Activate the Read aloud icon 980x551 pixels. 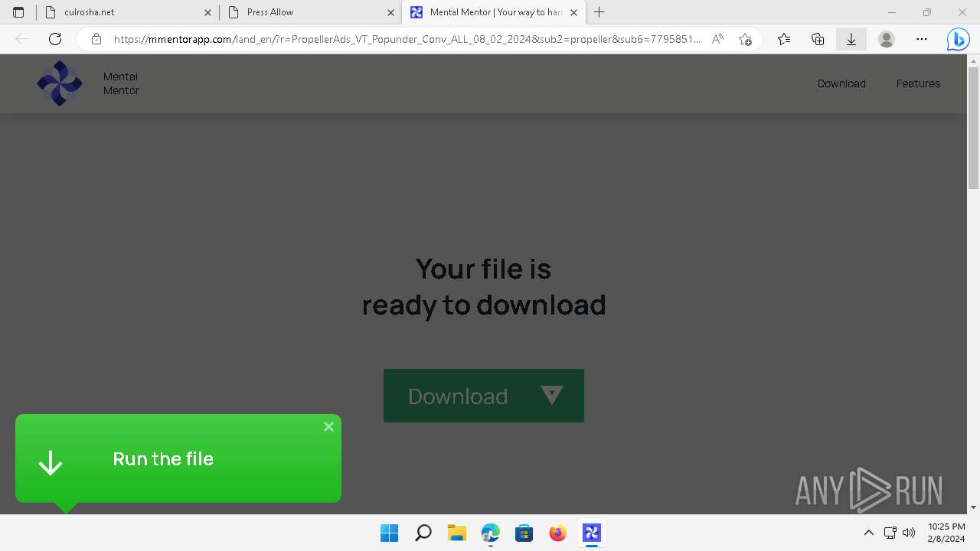click(717, 39)
